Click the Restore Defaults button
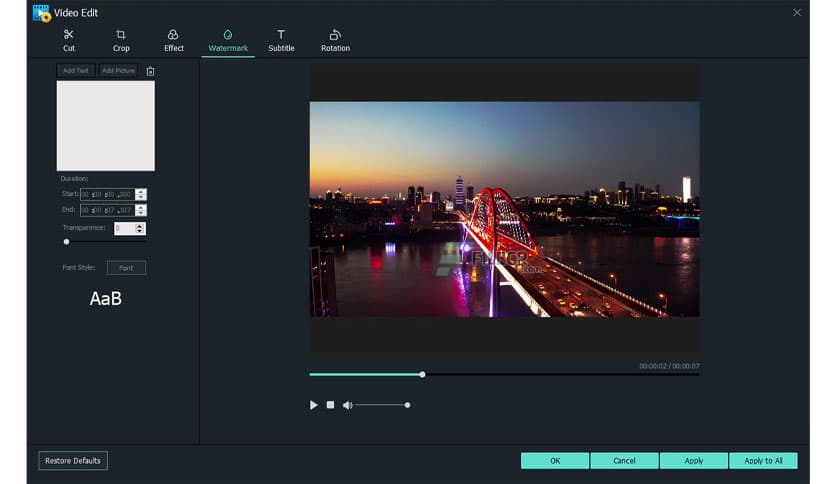This screenshot has width=836, height=484. [73, 461]
